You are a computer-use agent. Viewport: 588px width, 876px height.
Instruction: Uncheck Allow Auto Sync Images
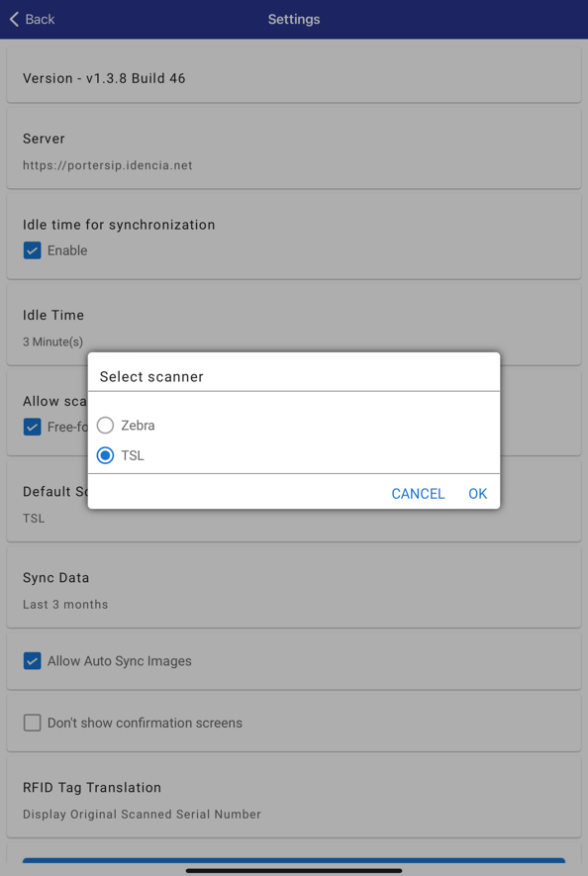31,659
